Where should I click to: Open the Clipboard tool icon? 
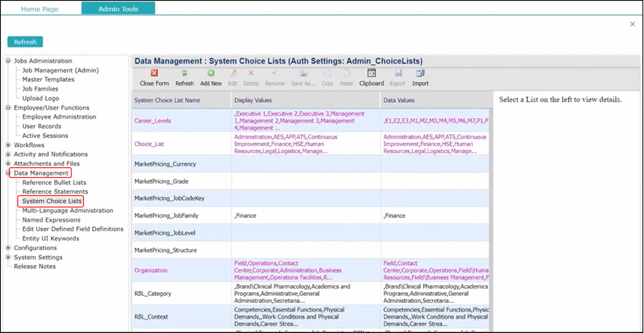pos(371,74)
